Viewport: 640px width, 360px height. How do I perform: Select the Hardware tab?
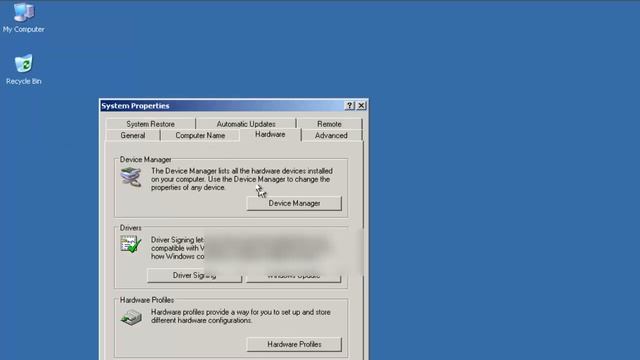click(x=270, y=134)
